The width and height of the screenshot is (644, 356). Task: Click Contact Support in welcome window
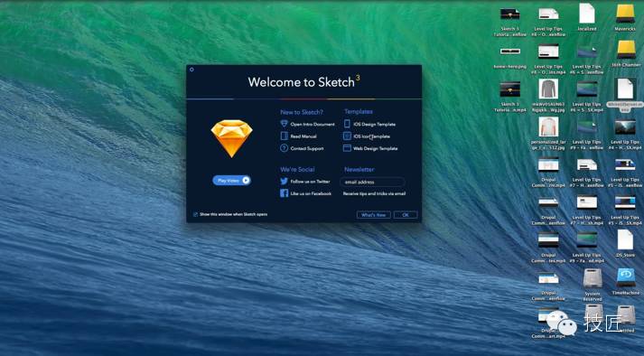(x=303, y=148)
